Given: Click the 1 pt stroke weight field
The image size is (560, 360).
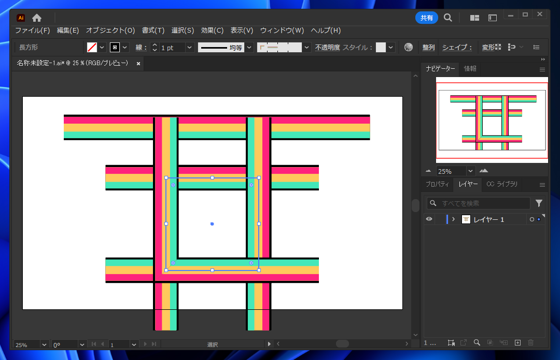Looking at the screenshot, I should tap(172, 48).
